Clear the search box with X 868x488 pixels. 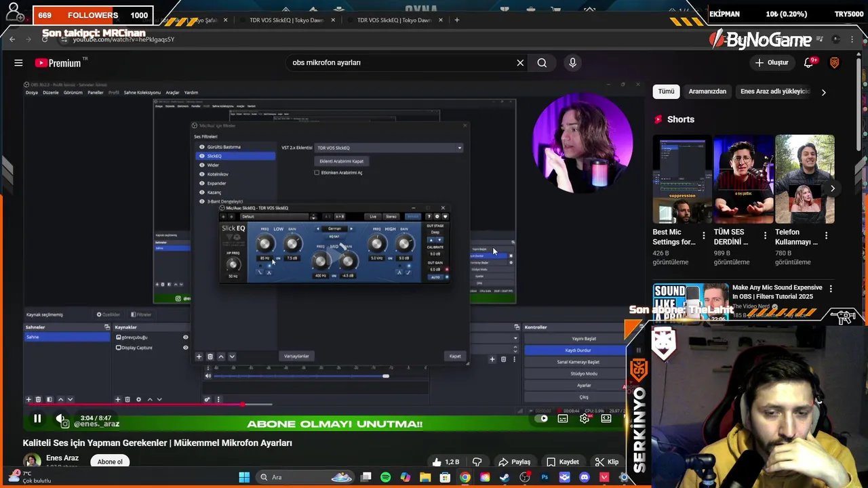pos(520,63)
